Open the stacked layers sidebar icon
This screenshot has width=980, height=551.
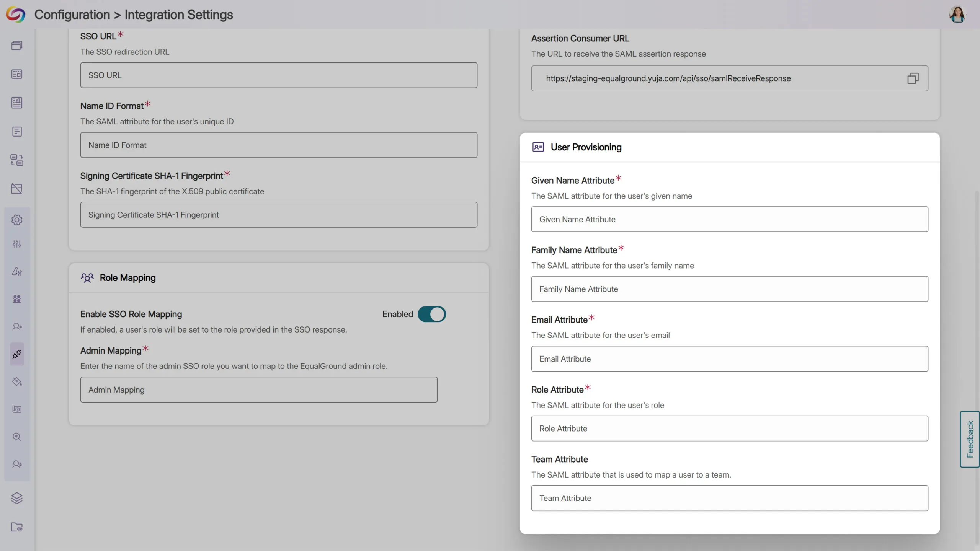[x=17, y=498]
